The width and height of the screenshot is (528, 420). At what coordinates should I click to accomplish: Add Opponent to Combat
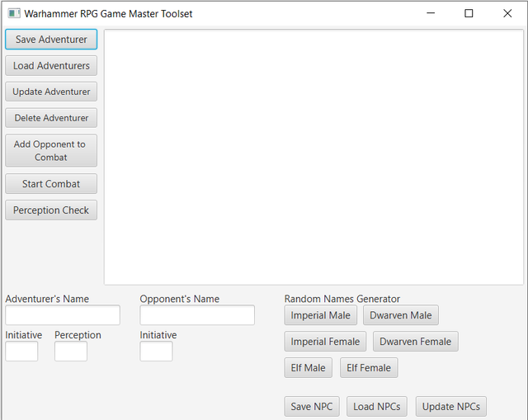point(51,150)
